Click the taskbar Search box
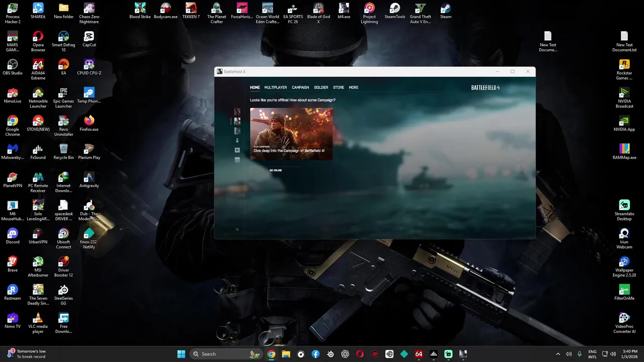 point(226,354)
